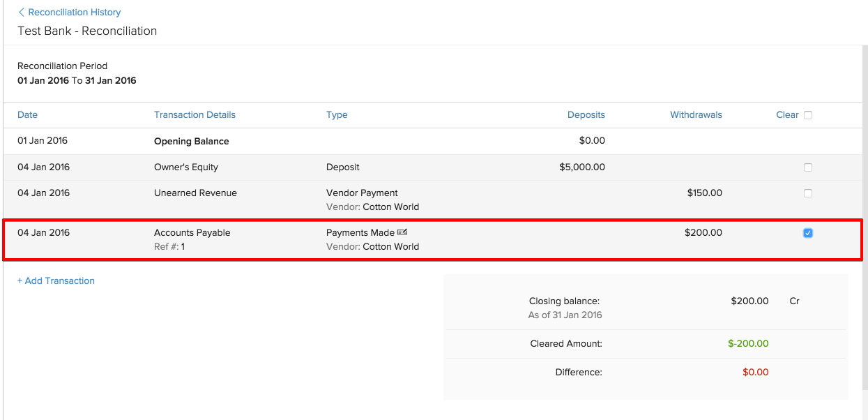Check the clear box for the Owner's Equity deposit
The height and width of the screenshot is (420, 868).
[x=808, y=167]
